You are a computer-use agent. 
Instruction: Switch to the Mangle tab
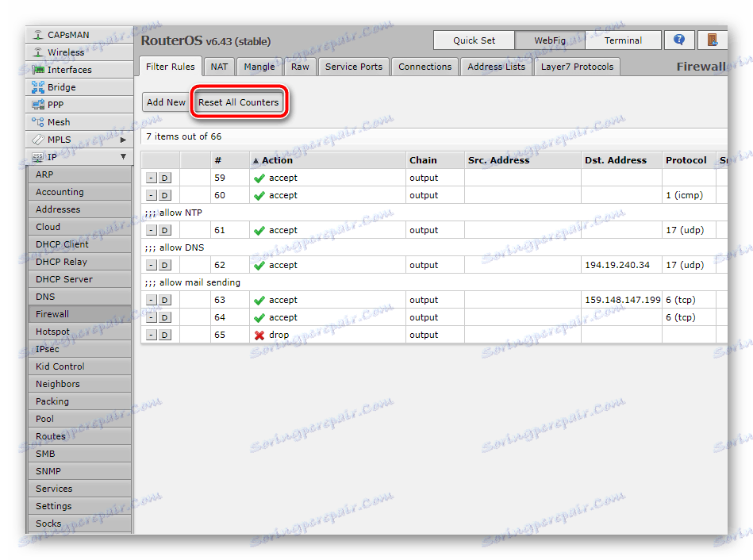pyautogui.click(x=259, y=67)
